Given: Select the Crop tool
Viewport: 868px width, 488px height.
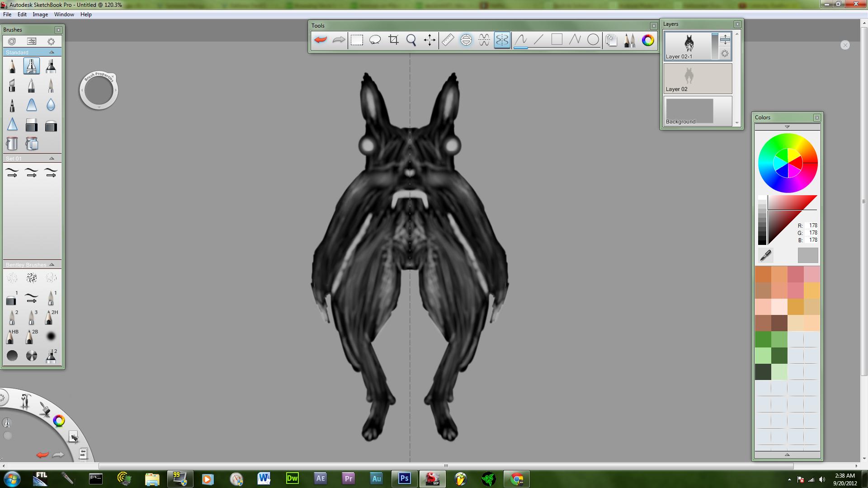Looking at the screenshot, I should [393, 40].
